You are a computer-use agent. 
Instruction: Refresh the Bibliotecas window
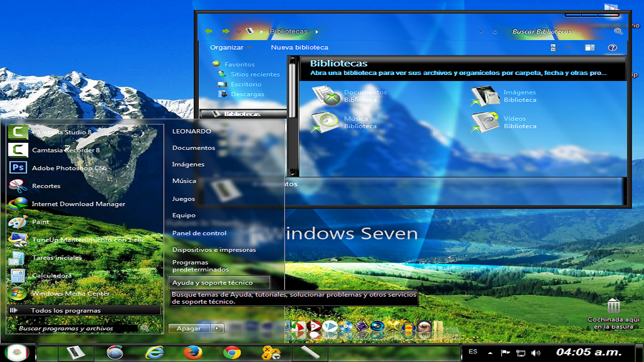495,32
